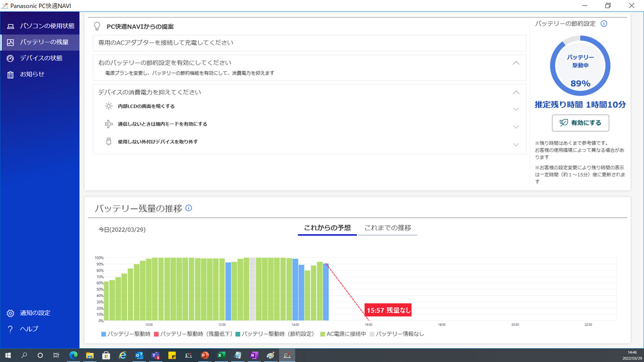Click the info icon next to バッテリー残量の推移
Viewport: 644px width, 362px height.
(189, 208)
